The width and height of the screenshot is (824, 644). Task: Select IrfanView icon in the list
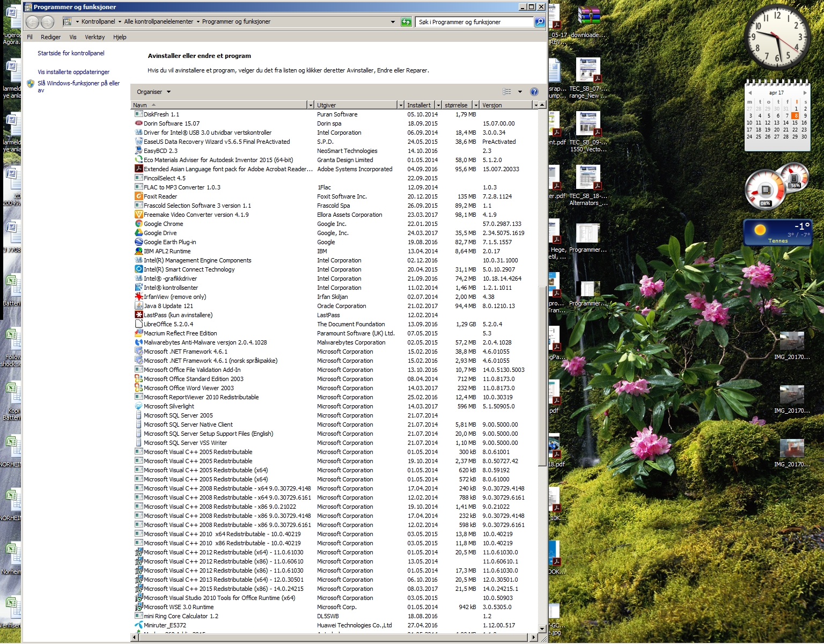click(139, 297)
